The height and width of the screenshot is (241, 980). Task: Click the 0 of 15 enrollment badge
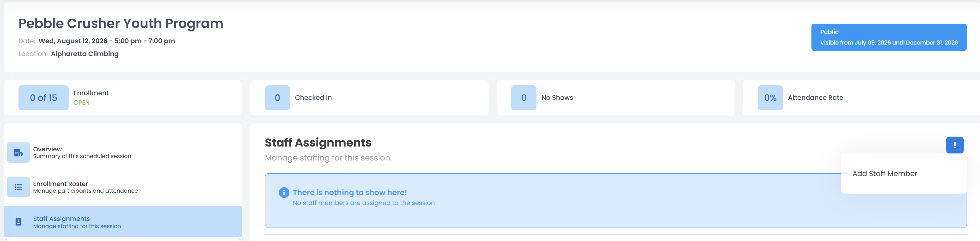tap(43, 98)
